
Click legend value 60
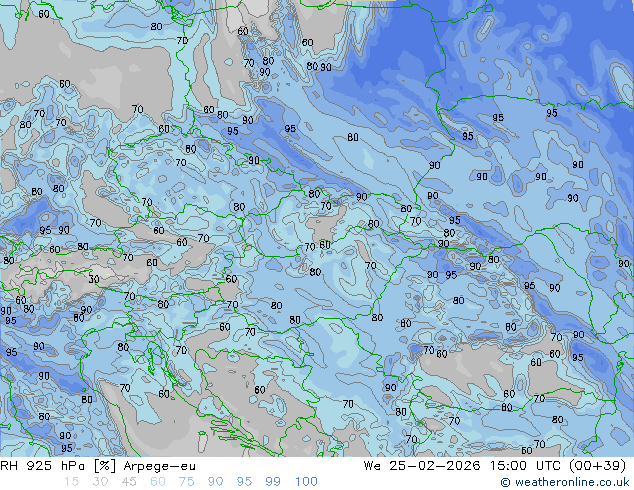(x=158, y=482)
